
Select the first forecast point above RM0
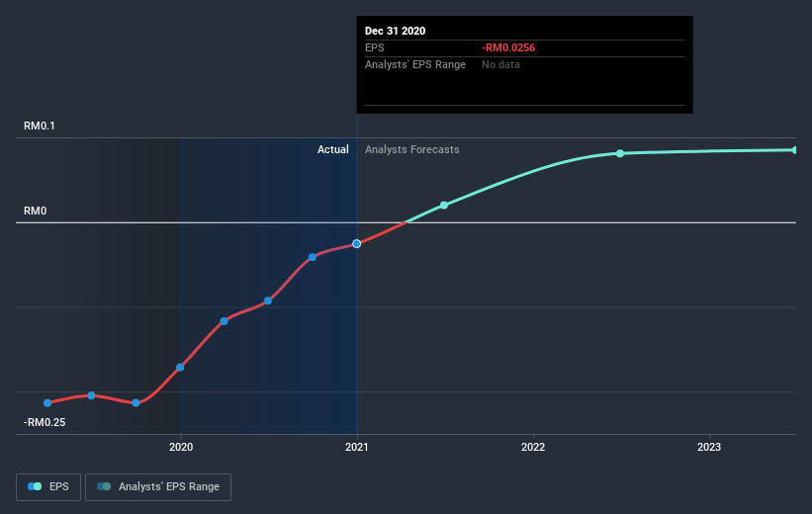(x=444, y=206)
